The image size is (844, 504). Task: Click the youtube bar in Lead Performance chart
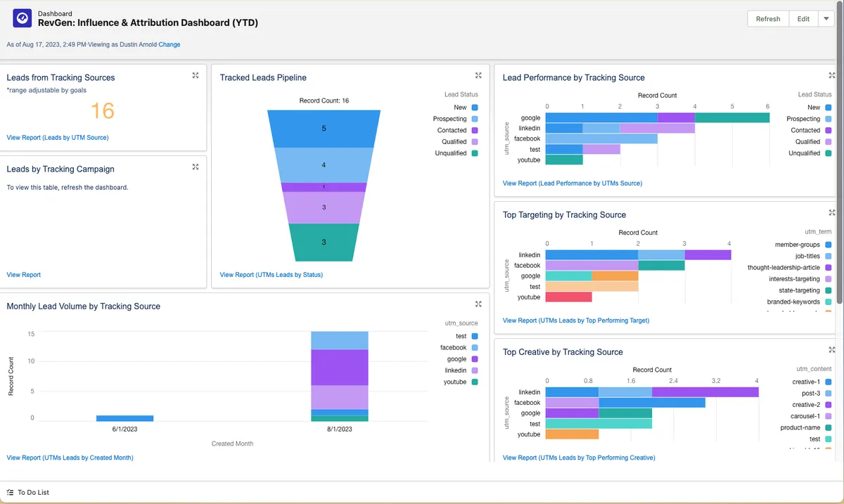(564, 160)
